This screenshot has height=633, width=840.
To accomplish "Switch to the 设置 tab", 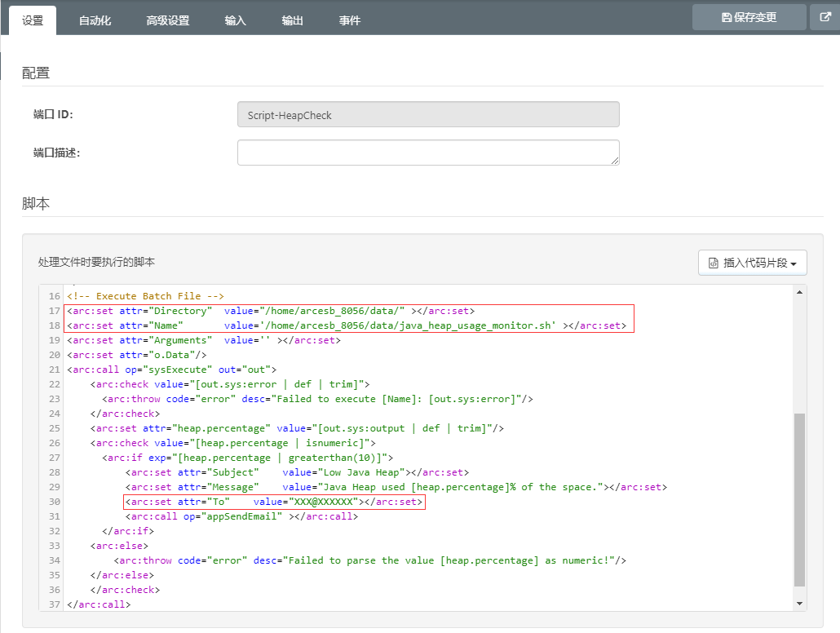I will click(x=33, y=20).
